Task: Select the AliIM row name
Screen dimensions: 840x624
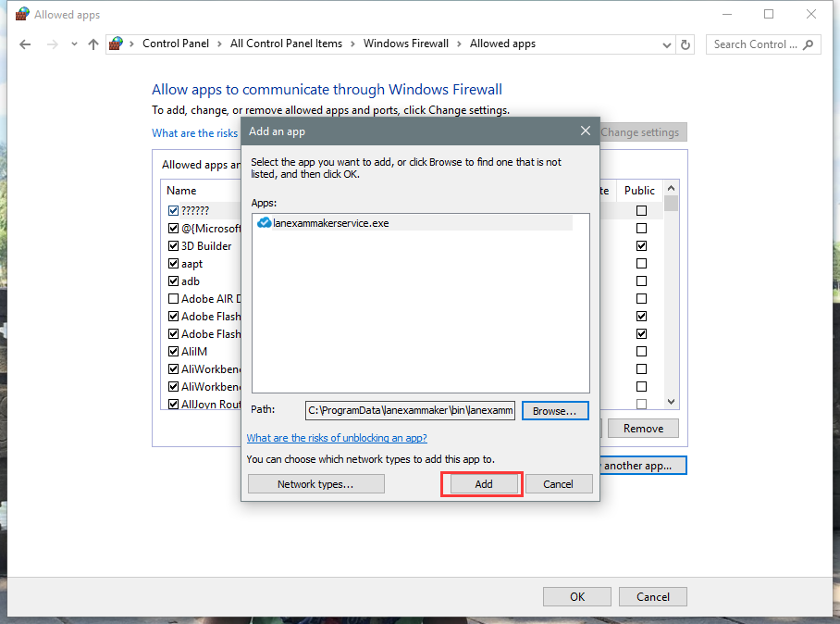Action: point(194,352)
